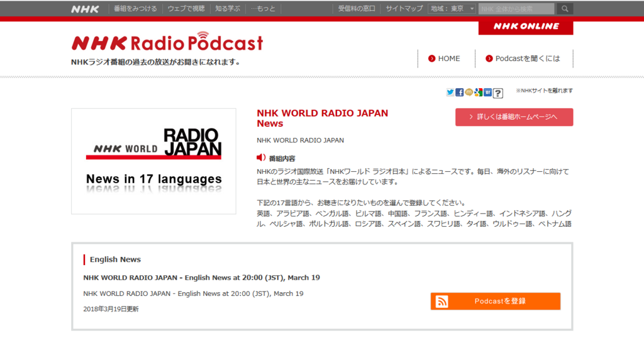644x340 pixels.
Task: Share via the mixi icon
Action: click(469, 92)
